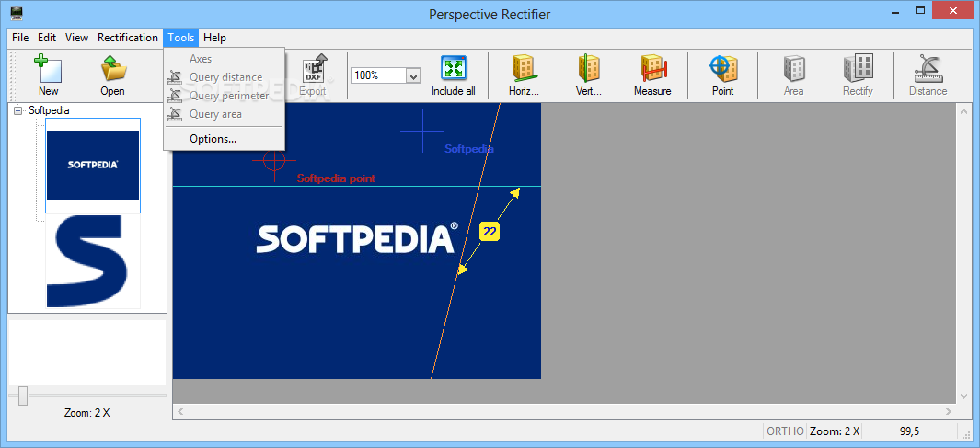Click the Zoom: 2 X status bar text

point(835,431)
